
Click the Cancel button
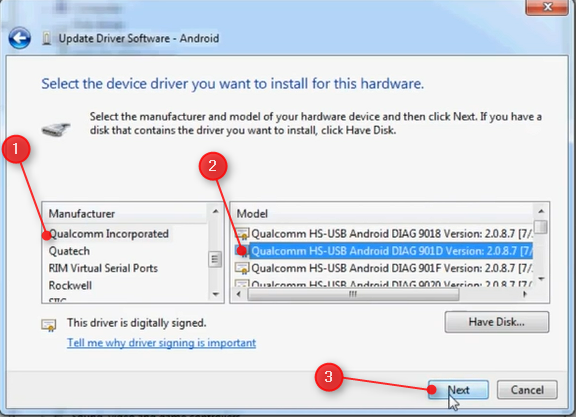[527, 390]
